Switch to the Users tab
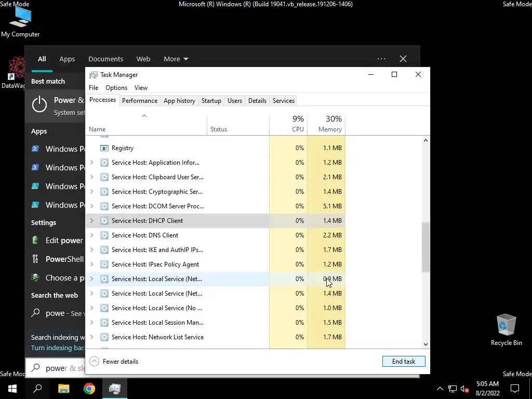Image resolution: width=532 pixels, height=399 pixels. coord(235,101)
